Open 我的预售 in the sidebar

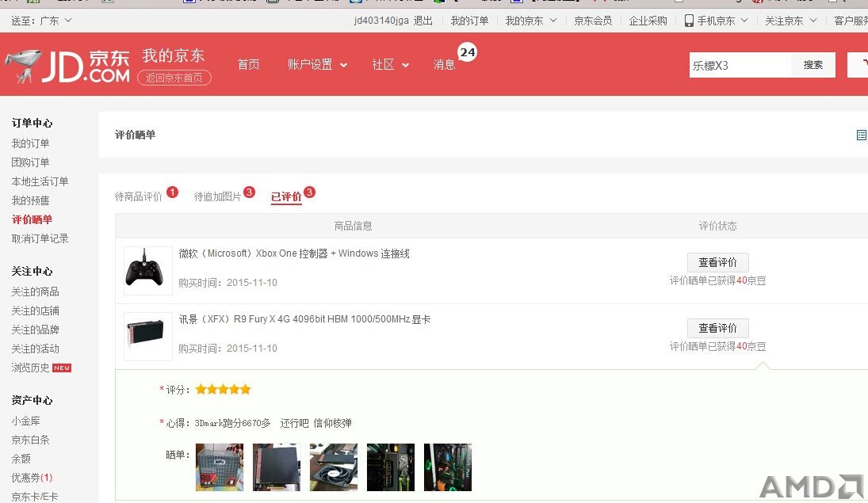(x=30, y=200)
